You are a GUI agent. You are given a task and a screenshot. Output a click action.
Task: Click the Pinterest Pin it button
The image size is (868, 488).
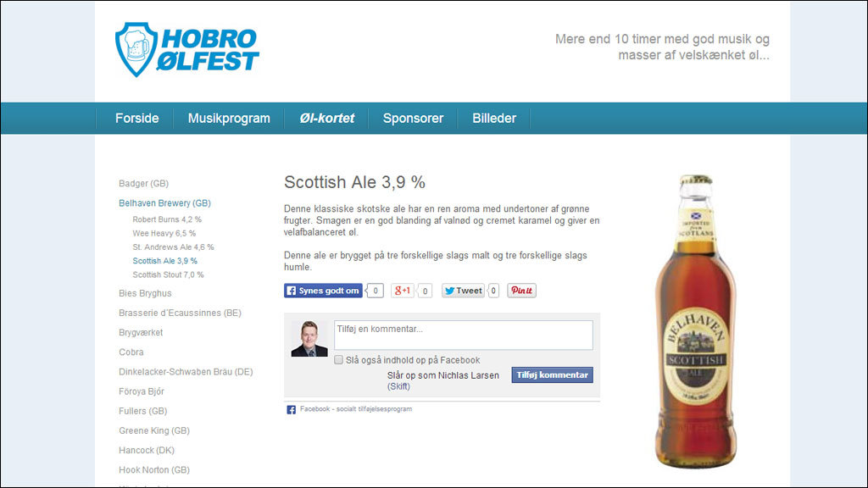521,291
